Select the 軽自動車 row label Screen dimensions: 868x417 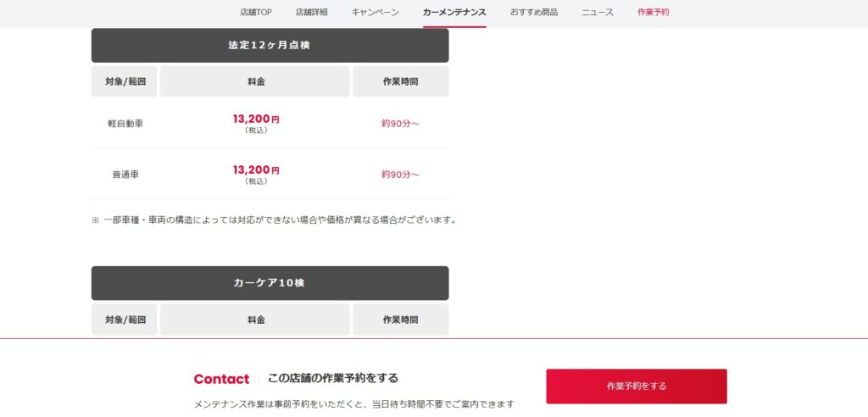tap(125, 124)
